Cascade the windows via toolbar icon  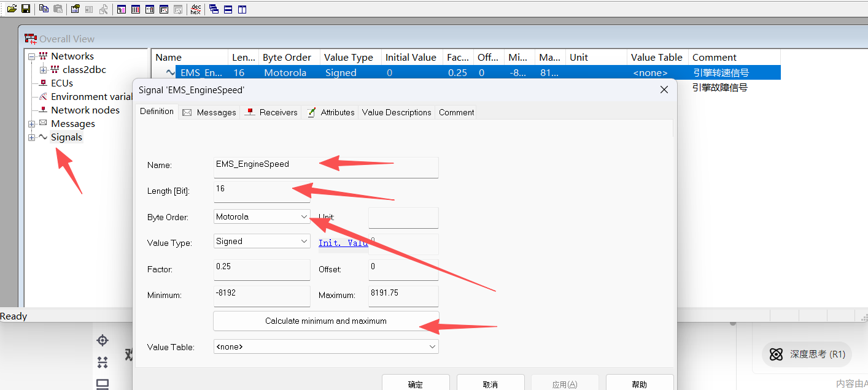pyautogui.click(x=214, y=9)
